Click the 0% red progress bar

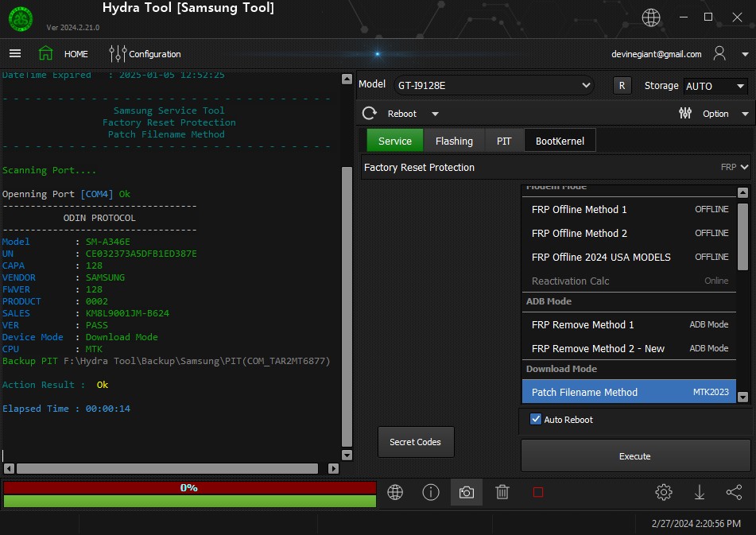tap(189, 488)
